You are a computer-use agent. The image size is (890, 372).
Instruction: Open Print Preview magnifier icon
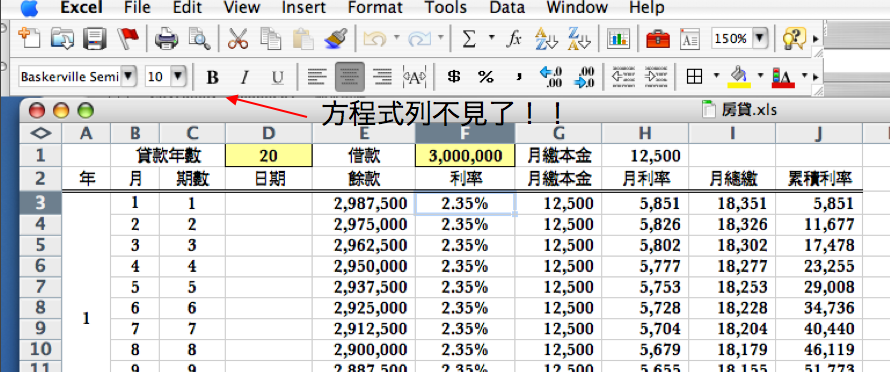tap(199, 38)
